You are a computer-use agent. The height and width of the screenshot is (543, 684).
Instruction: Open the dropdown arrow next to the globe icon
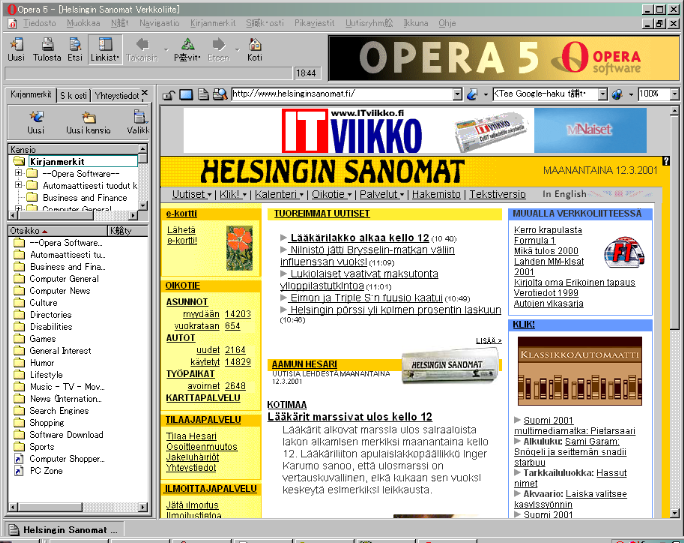coord(631,95)
